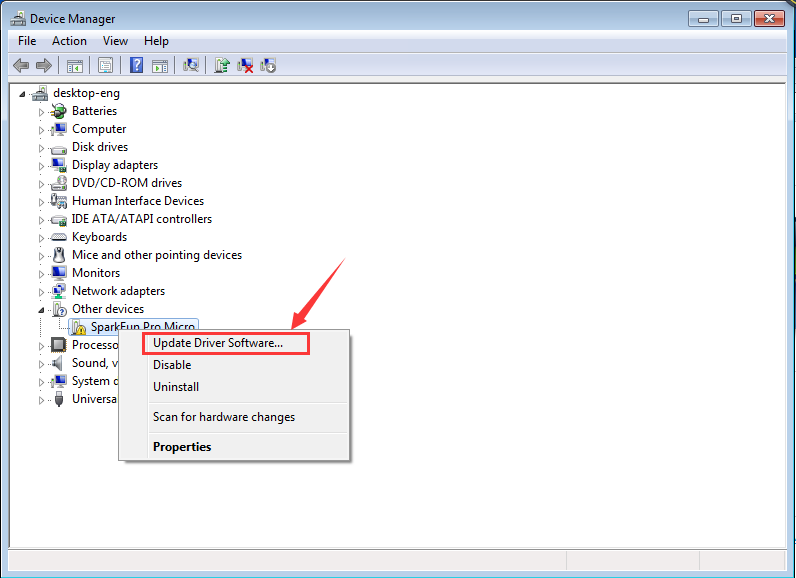The width and height of the screenshot is (796, 578).
Task: Select the Mice and other pointing devices label
Action: 157,255
